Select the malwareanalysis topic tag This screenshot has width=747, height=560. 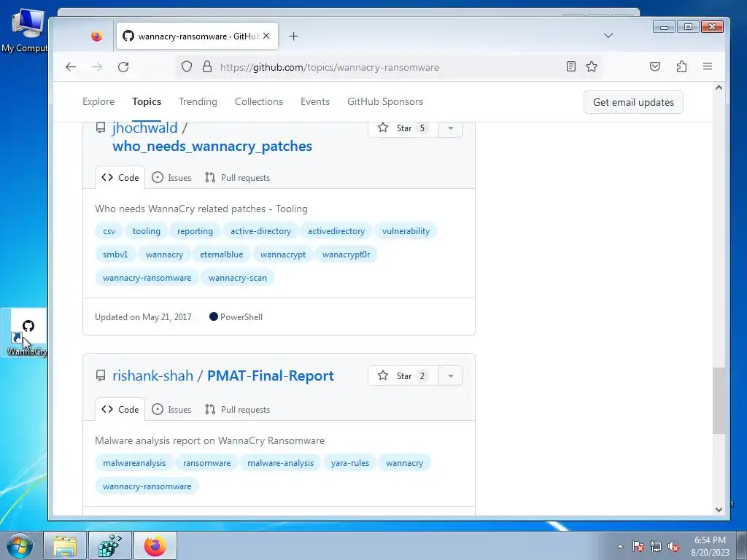134,463
